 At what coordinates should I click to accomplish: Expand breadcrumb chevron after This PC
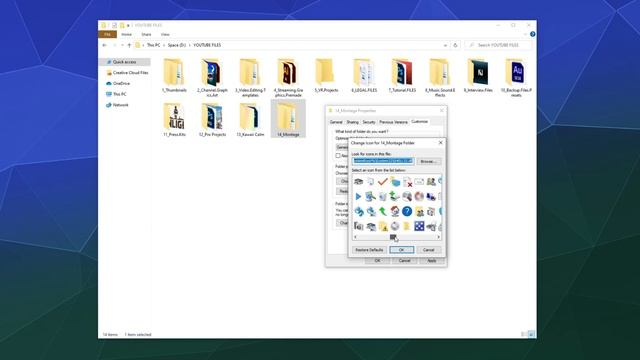click(x=164, y=45)
